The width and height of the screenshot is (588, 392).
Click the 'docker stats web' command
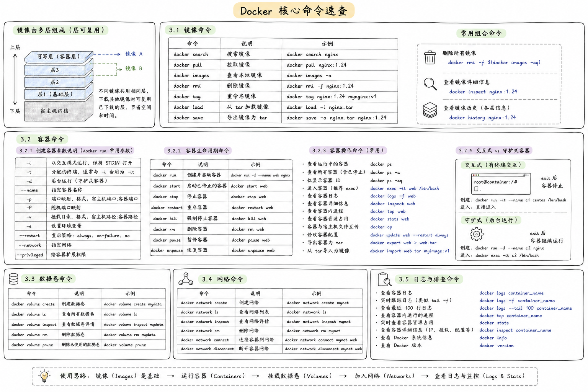point(389,219)
